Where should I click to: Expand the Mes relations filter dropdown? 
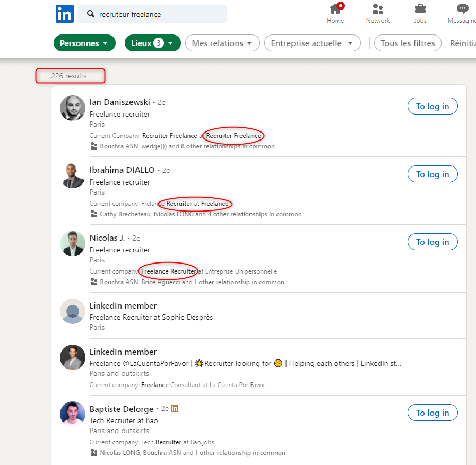[x=222, y=43]
